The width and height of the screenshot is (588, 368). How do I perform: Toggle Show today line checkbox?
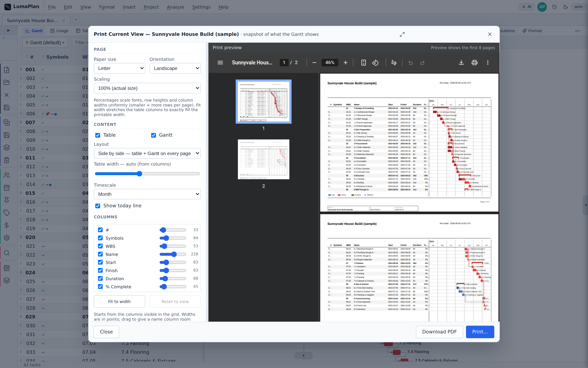coord(98,206)
